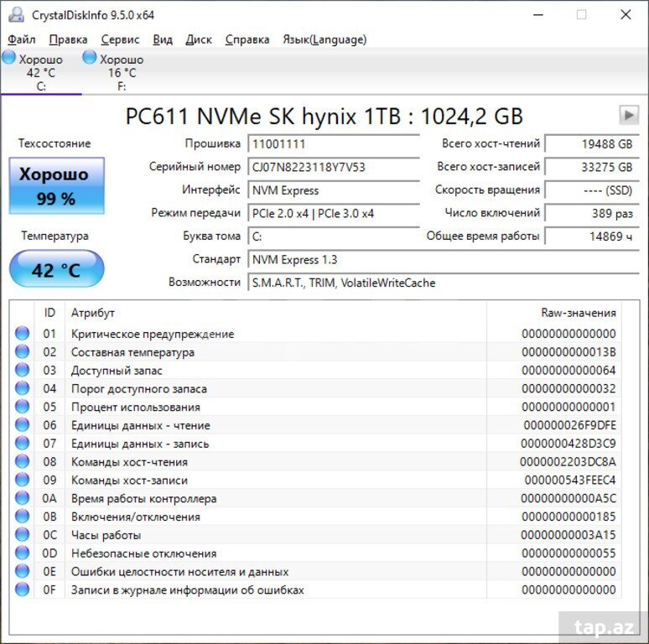
Task: Click the rotation speed value ---- (SSD)
Action: [592, 190]
